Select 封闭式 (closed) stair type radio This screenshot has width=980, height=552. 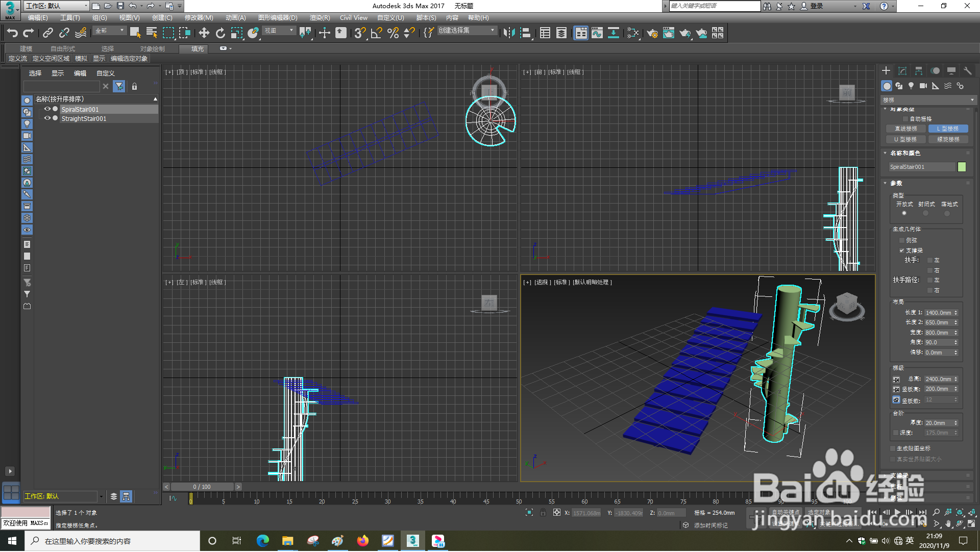click(x=925, y=213)
